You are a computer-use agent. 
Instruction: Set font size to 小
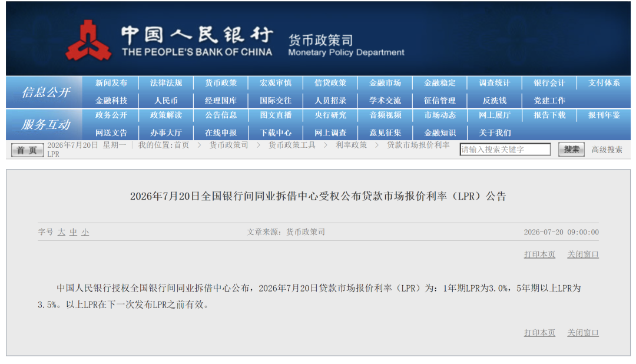click(x=85, y=232)
